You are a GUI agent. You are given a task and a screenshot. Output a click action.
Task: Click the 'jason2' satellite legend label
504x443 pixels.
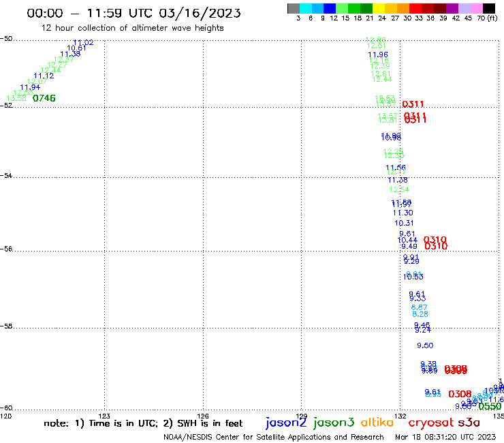(x=286, y=423)
